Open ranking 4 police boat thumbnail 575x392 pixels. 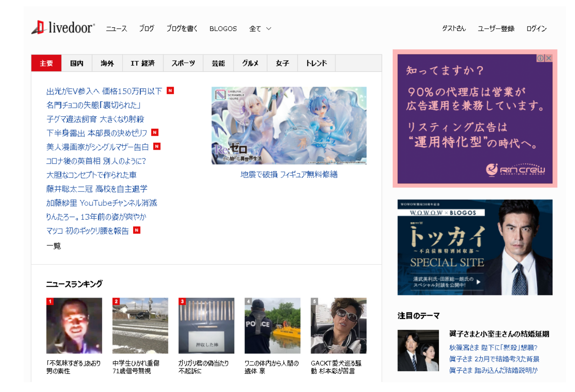click(272, 325)
